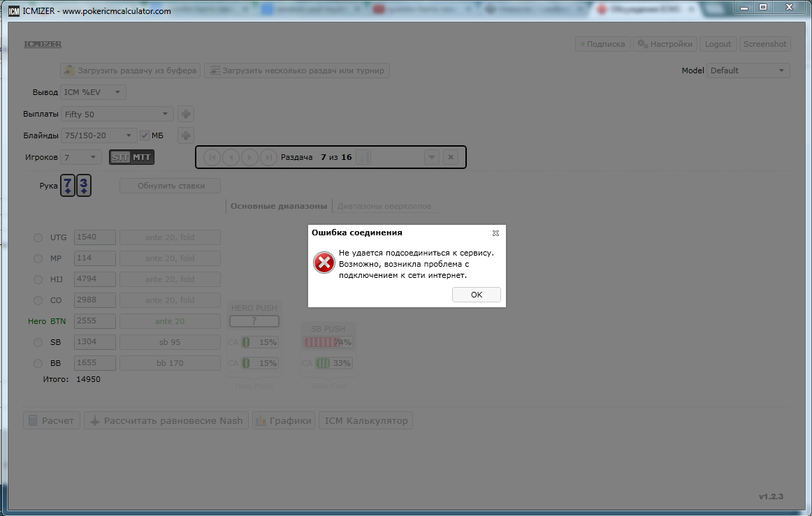This screenshot has height=516, width=812.
Task: Go to next hand navigation icon
Action: (249, 157)
